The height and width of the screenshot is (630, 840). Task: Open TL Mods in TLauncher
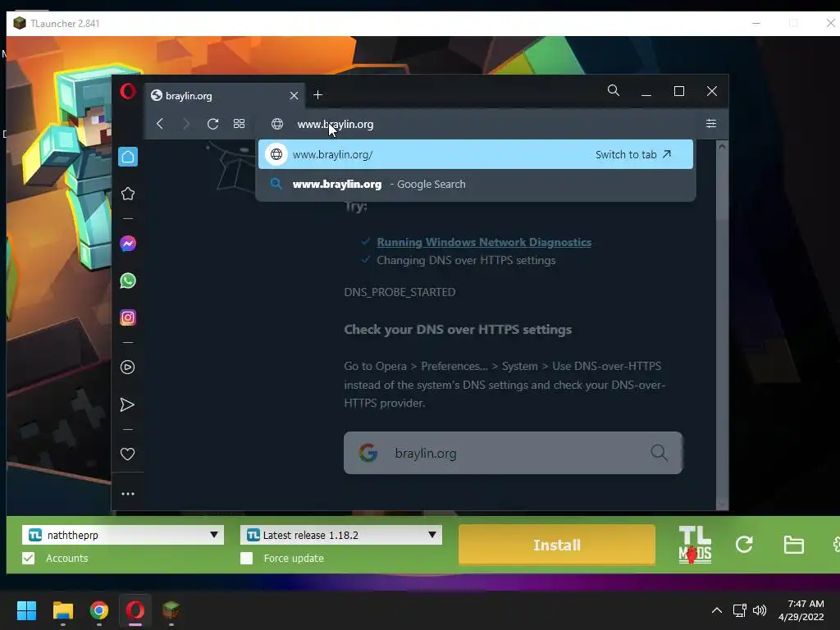pyautogui.click(x=695, y=545)
